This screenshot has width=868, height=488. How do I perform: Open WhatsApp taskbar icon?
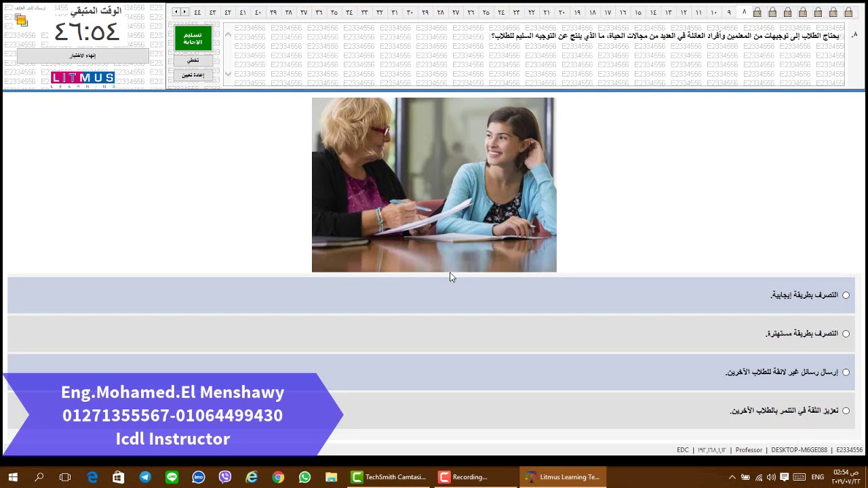tap(304, 477)
